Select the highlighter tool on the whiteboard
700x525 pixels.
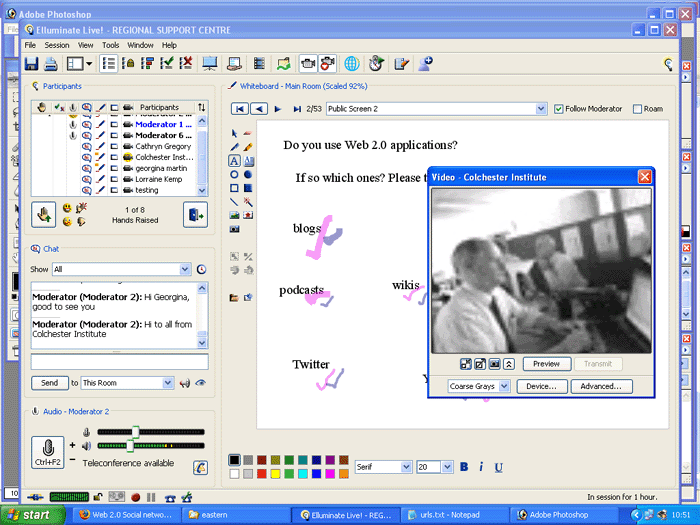pos(248,147)
